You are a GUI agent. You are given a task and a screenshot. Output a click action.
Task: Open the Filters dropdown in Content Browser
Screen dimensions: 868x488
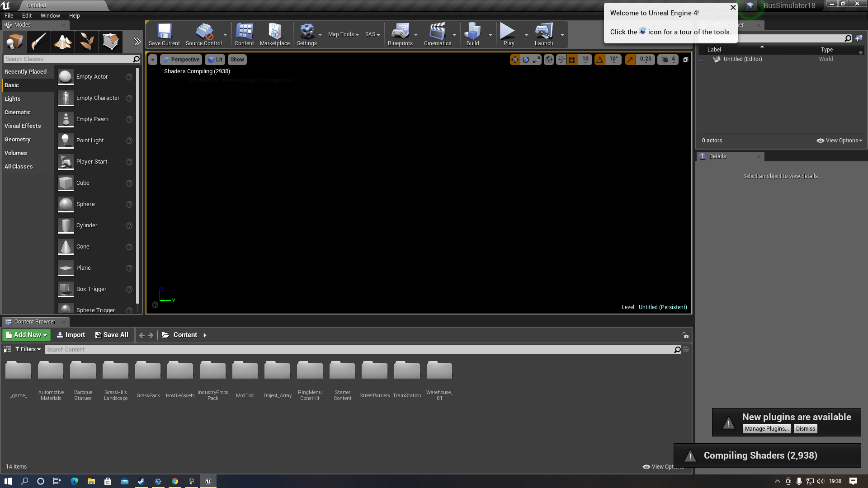pos(28,349)
